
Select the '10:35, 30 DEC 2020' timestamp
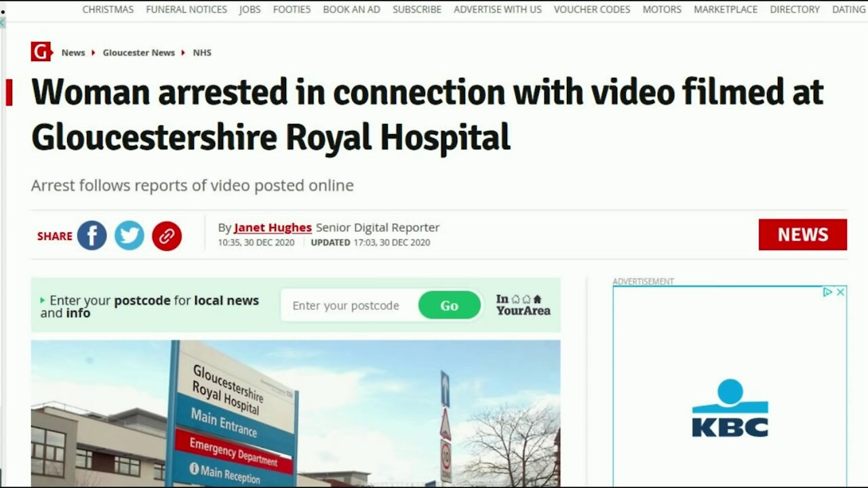click(x=256, y=243)
